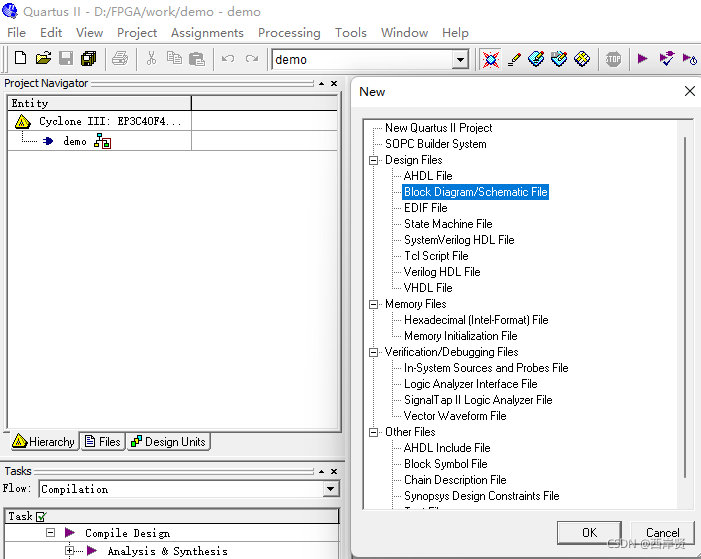Click the Start Classic Timing Analyzer icon
701x559 pixels.
tap(690, 59)
